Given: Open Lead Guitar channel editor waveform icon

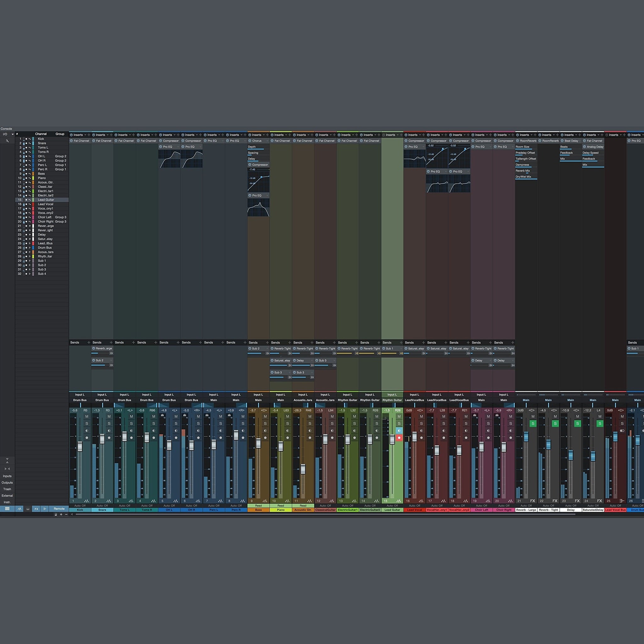Looking at the screenshot, I should (x=399, y=501).
